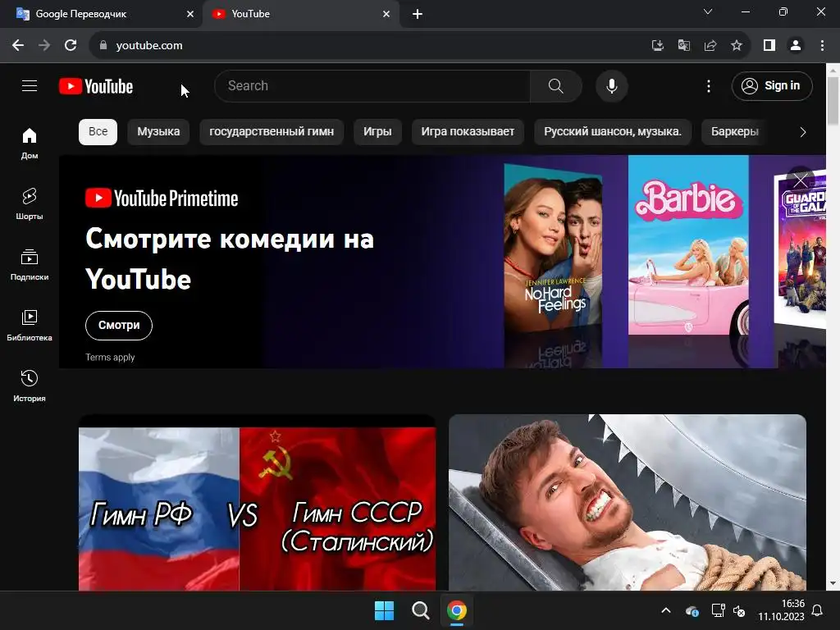Click the translate page icon
Image resolution: width=840 pixels, height=630 pixels.
click(683, 46)
